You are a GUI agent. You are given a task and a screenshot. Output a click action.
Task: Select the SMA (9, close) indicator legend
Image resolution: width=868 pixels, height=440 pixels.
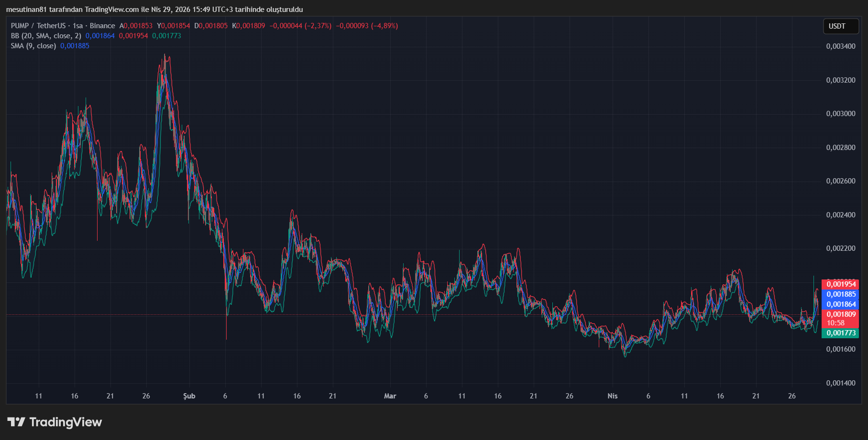[x=33, y=46]
